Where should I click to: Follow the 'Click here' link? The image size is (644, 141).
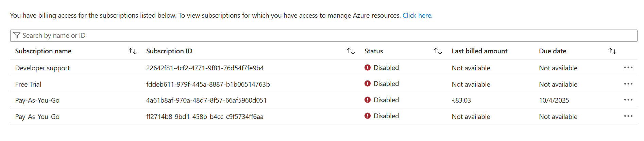point(418,15)
